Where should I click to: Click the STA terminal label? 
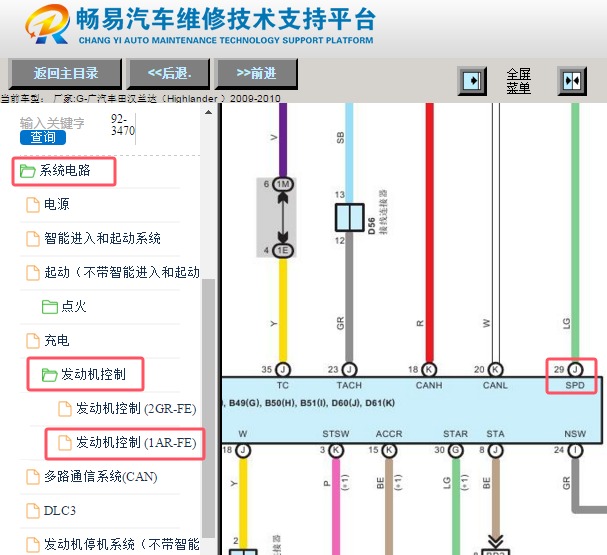[x=495, y=434]
